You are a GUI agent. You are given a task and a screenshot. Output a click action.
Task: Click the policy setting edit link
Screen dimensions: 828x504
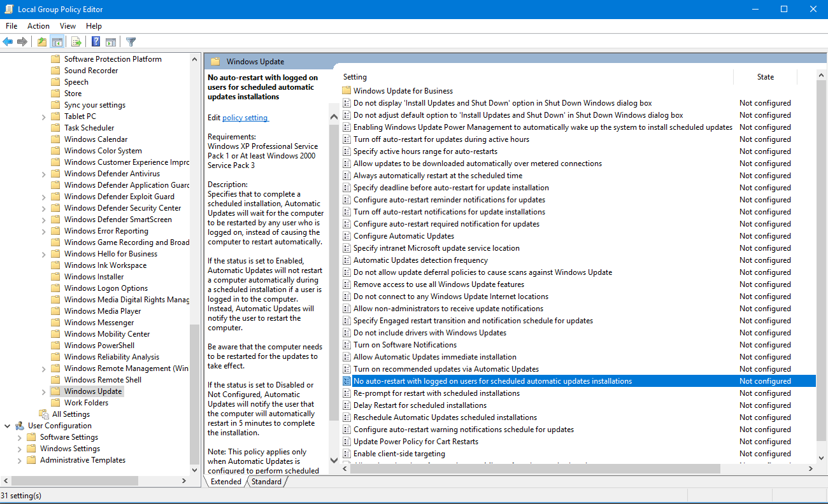245,118
